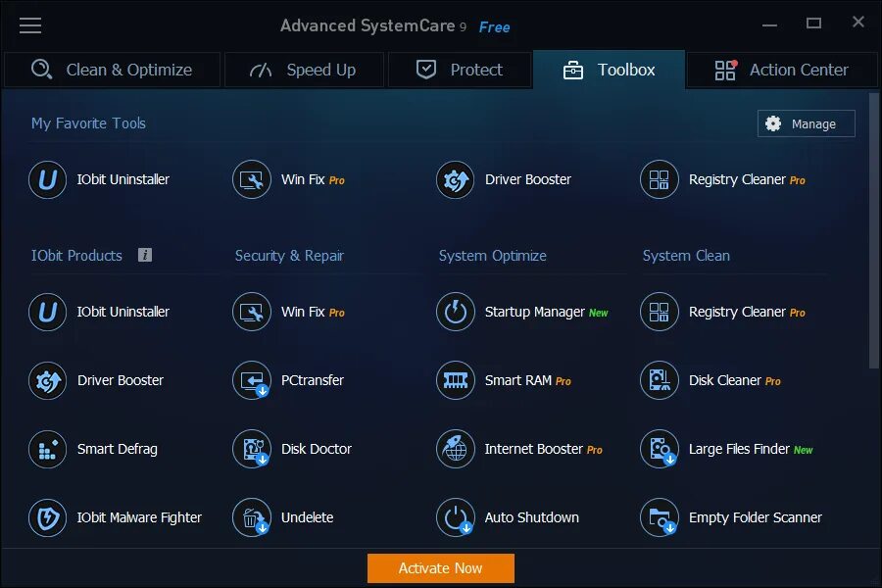The image size is (882, 588).
Task: Open the Action Center tab
Action: tap(783, 70)
